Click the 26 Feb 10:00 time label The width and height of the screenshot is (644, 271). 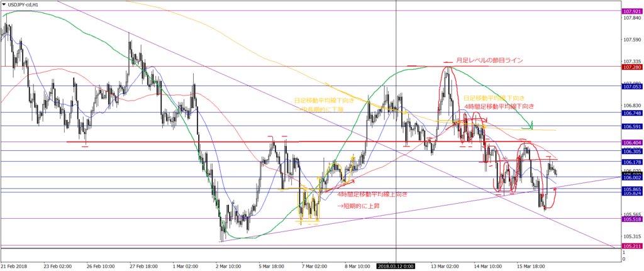pyautogui.click(x=101, y=266)
